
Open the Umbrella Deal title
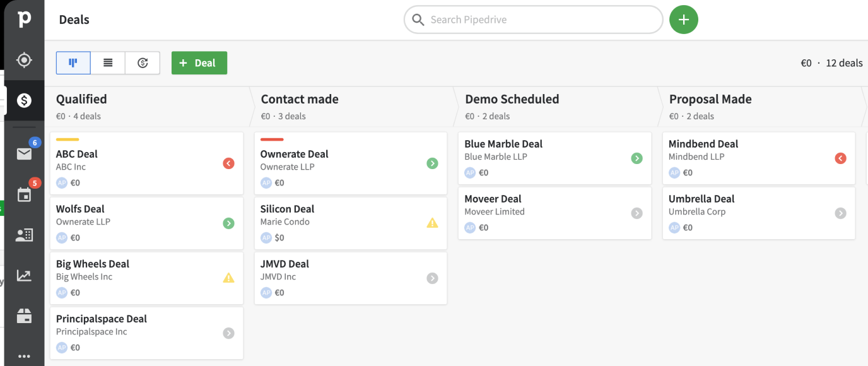pos(701,199)
